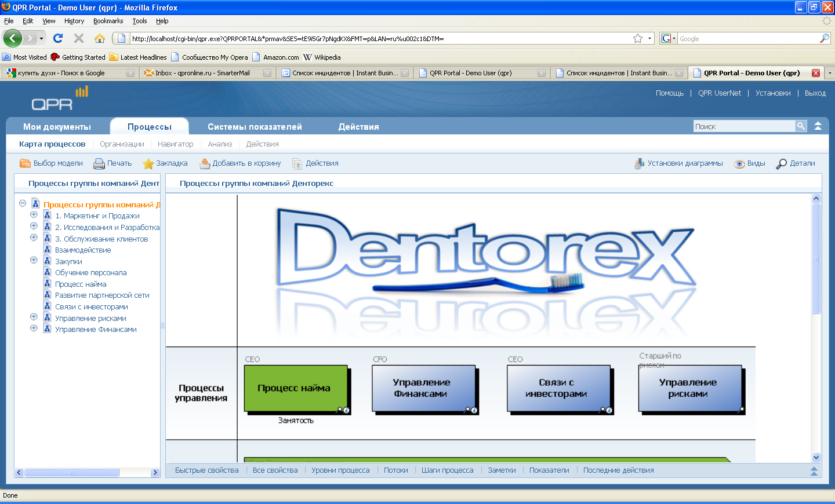The height and width of the screenshot is (504, 835).
Task: Click Firefox back navigation button
Action: pyautogui.click(x=13, y=38)
